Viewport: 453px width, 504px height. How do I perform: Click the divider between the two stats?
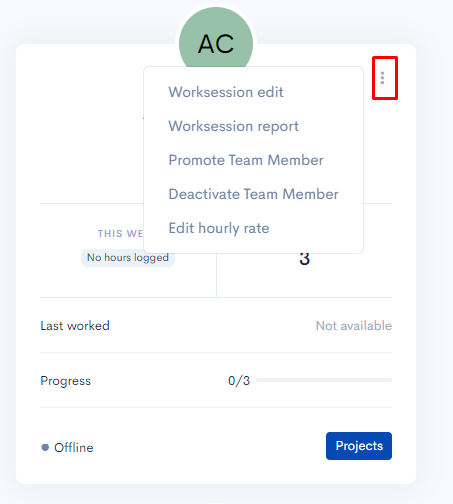tap(216, 275)
